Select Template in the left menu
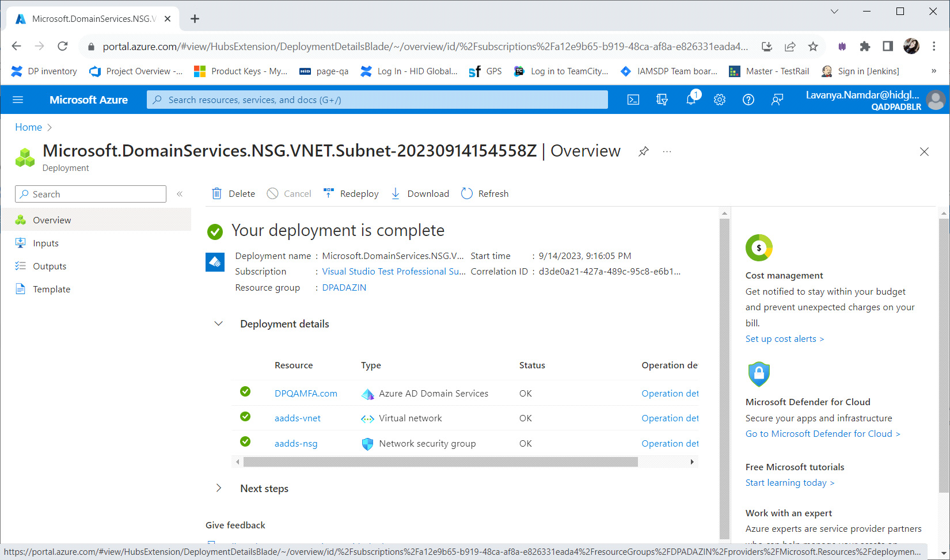 tap(51, 289)
